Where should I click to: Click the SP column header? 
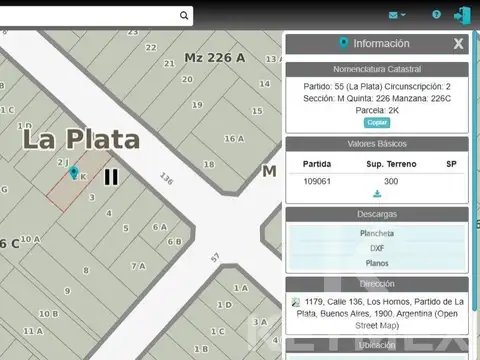tap(451, 164)
